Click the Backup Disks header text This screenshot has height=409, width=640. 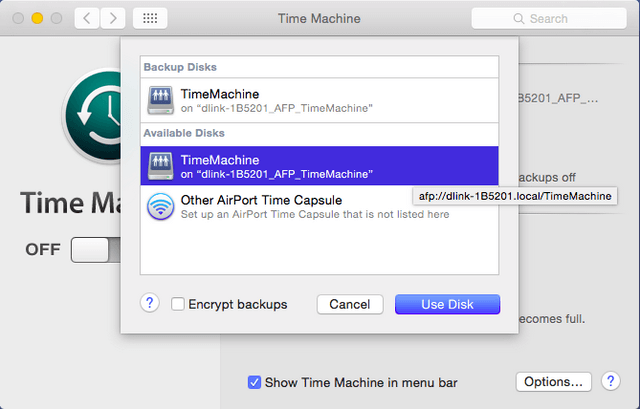(x=180, y=67)
